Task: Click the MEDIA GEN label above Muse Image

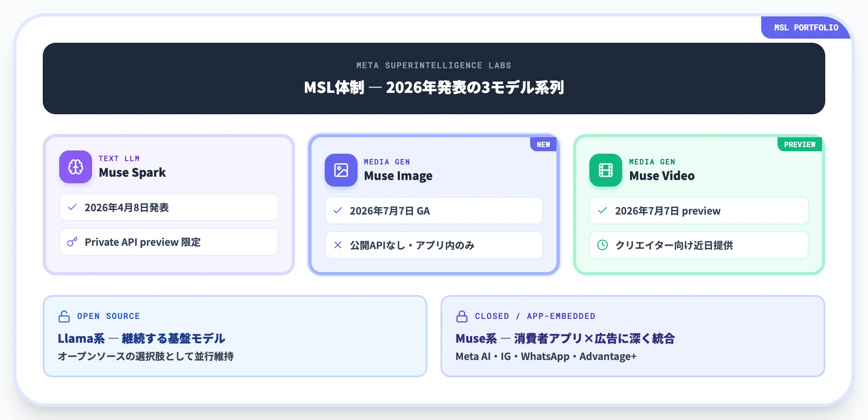Action: pyautogui.click(x=387, y=162)
